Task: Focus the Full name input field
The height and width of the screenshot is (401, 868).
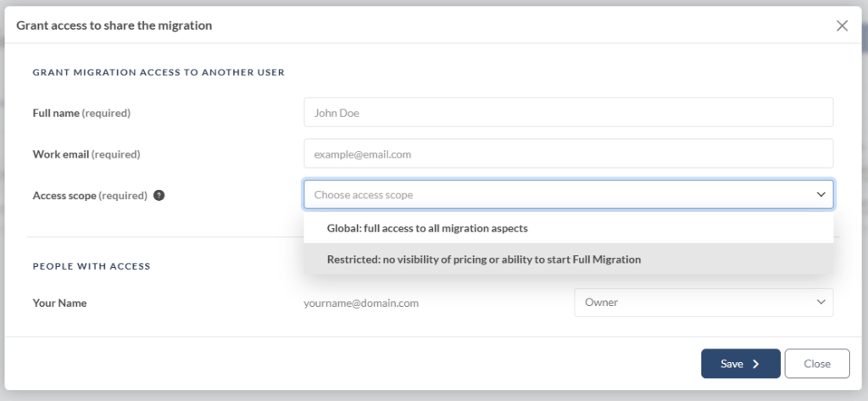Action: (x=569, y=113)
